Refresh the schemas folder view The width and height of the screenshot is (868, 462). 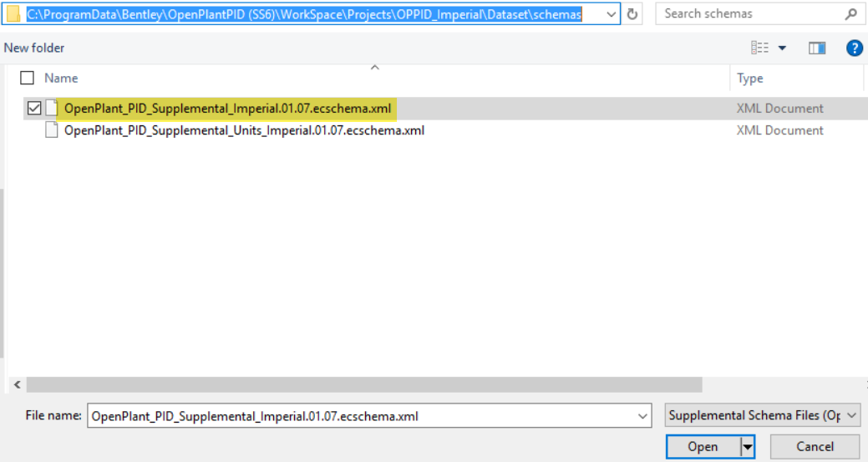tap(632, 14)
